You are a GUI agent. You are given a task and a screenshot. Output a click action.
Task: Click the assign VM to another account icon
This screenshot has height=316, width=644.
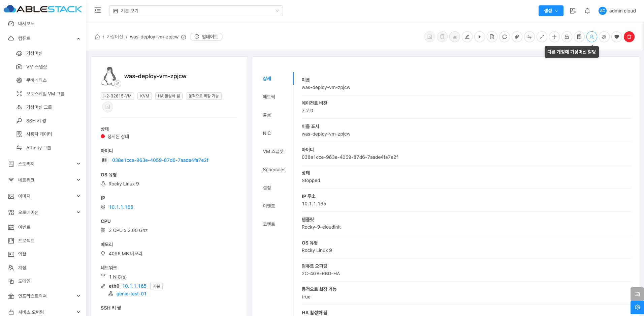[591, 37]
